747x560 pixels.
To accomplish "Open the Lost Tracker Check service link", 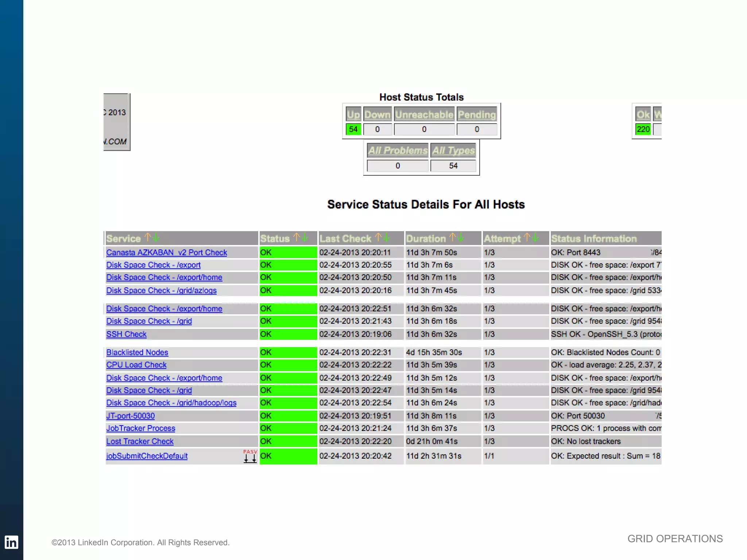I will click(x=140, y=441).
